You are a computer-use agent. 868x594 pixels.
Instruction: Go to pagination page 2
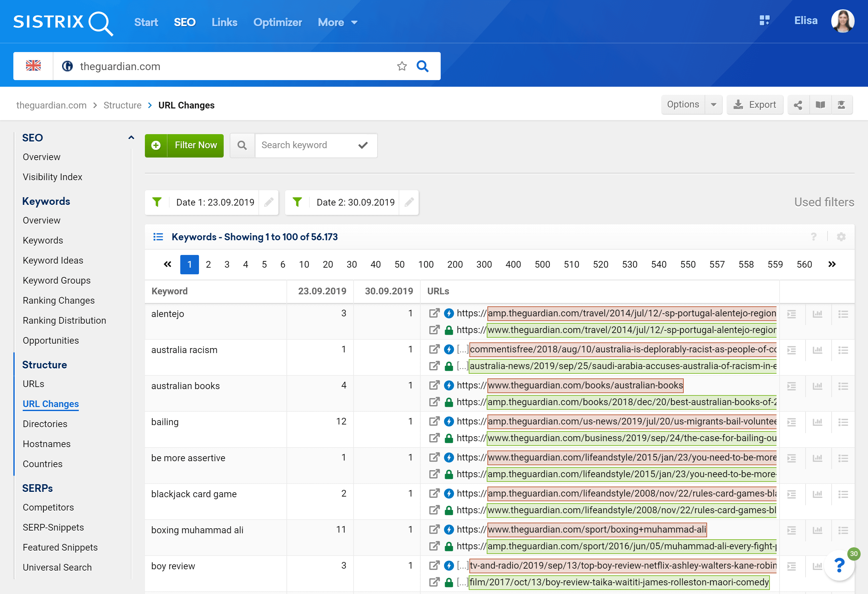point(208,264)
